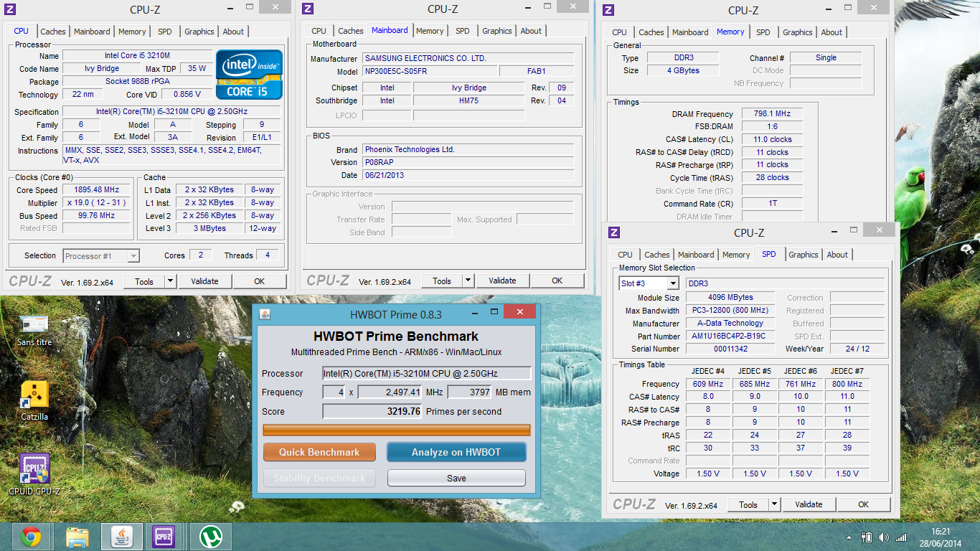Screen dimensions: 980x551
Task: Click motherboard model NP300E5C-S05FR
Action: (x=430, y=71)
